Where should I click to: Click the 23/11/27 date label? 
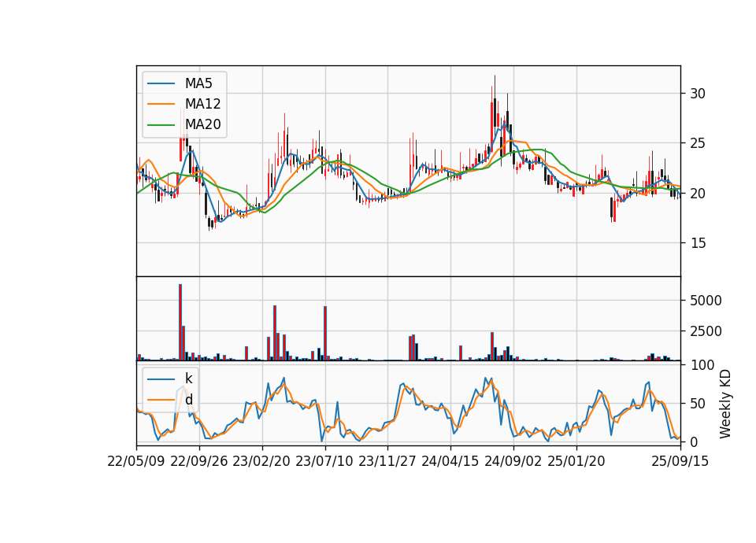(387, 461)
